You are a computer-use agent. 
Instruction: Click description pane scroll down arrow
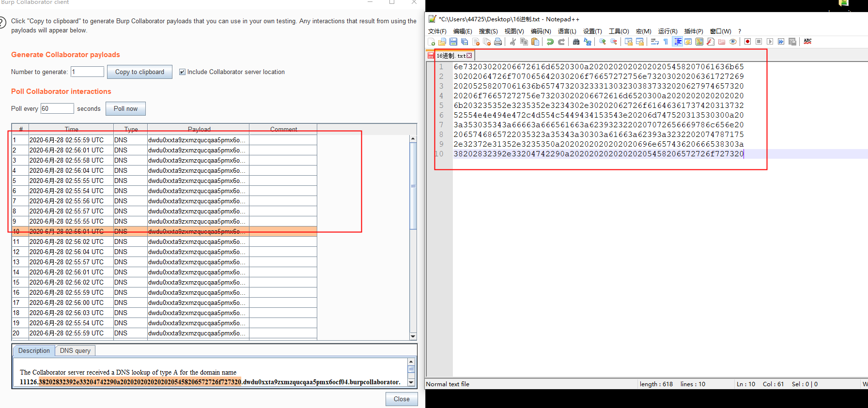click(411, 382)
